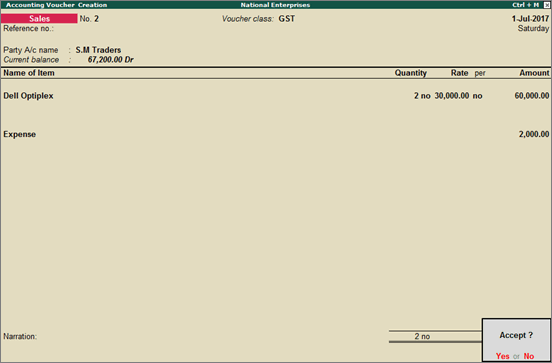The height and width of the screenshot is (363, 552).
Task: Click the Name of Item column header
Action: pyautogui.click(x=29, y=73)
